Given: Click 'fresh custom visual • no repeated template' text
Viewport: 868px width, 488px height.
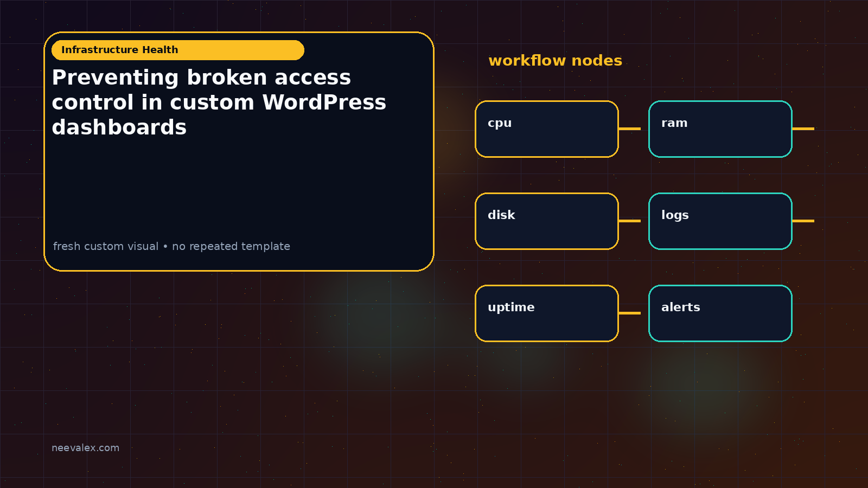Looking at the screenshot, I should point(171,246).
